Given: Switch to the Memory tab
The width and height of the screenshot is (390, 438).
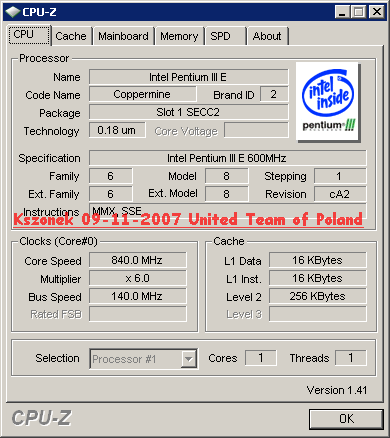Looking at the screenshot, I should coord(179,36).
